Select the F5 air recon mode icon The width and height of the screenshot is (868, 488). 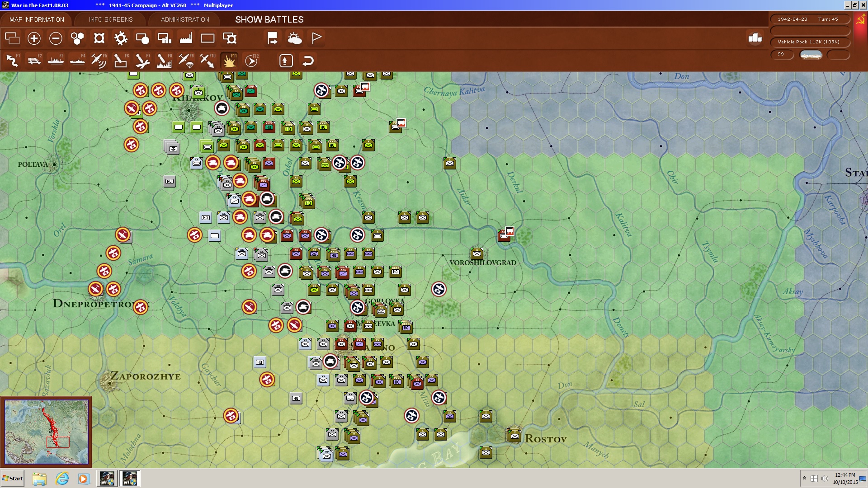coord(99,61)
